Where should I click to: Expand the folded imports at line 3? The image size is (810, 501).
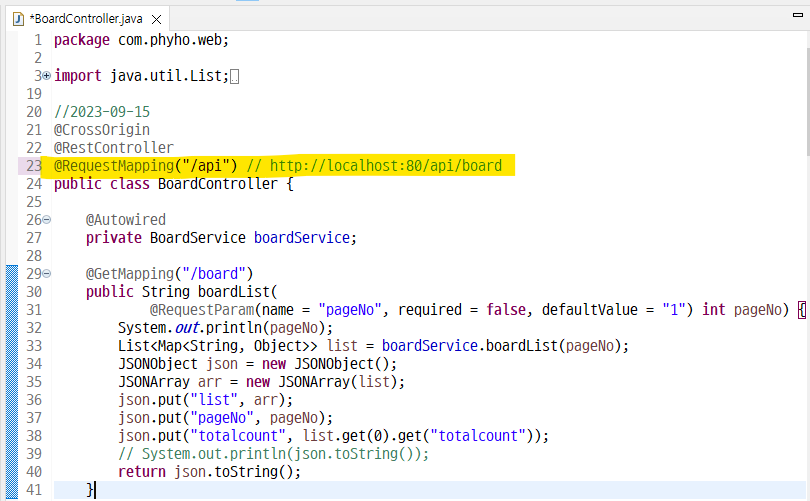click(46, 76)
